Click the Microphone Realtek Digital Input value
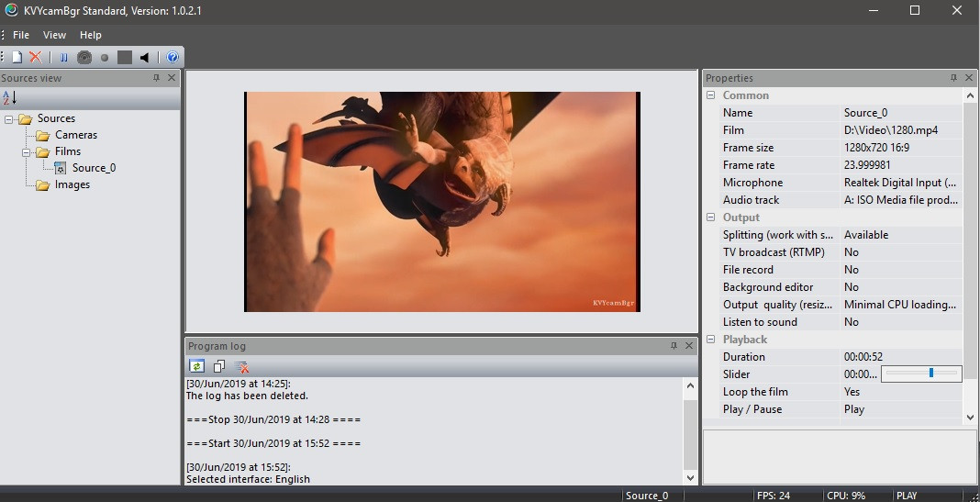The image size is (980, 502). click(x=900, y=183)
